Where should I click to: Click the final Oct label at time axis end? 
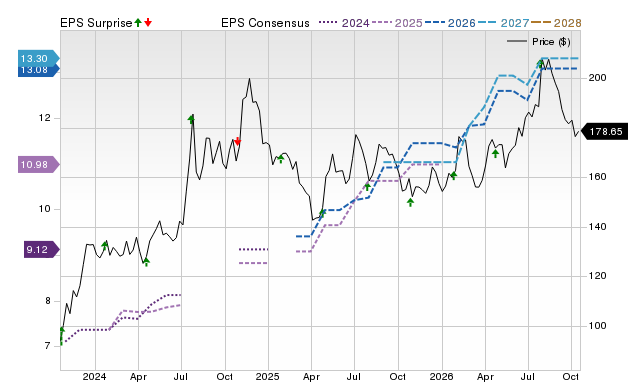pyautogui.click(x=571, y=376)
